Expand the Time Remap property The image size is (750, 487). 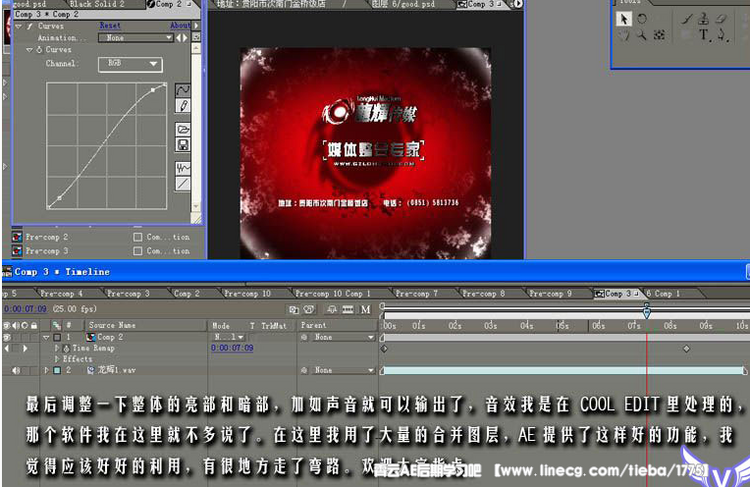57,348
